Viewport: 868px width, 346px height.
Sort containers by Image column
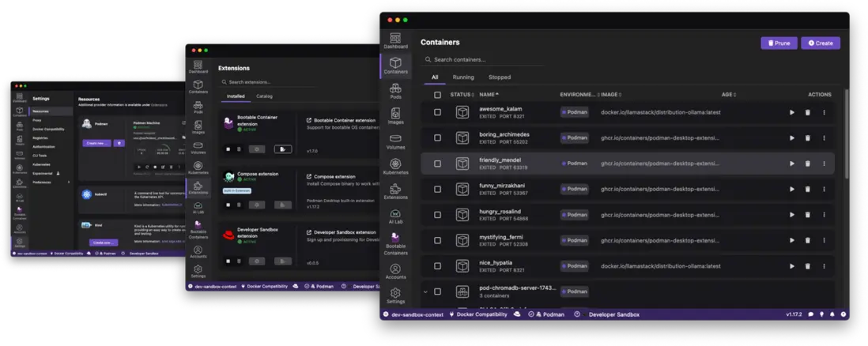[x=611, y=95]
